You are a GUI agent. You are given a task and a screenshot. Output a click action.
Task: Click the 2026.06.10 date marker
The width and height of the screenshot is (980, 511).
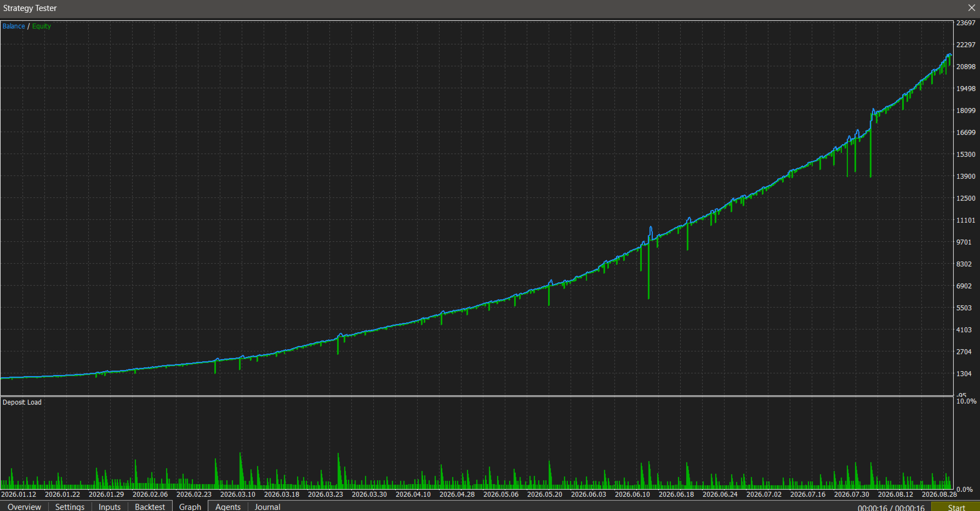633,494
